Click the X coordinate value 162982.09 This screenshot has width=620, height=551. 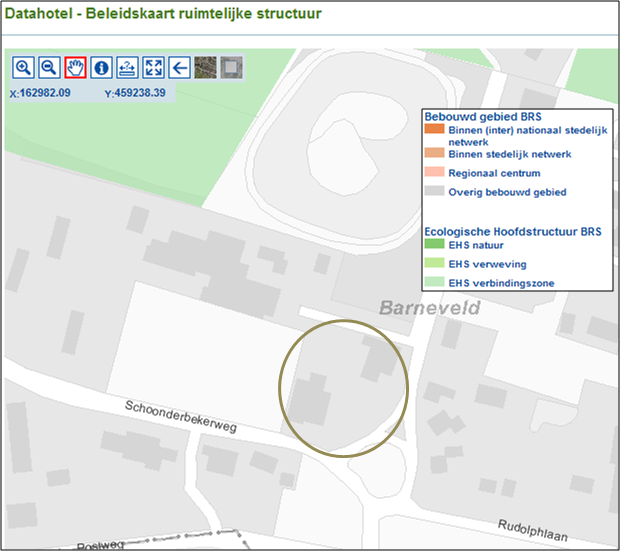(x=45, y=93)
